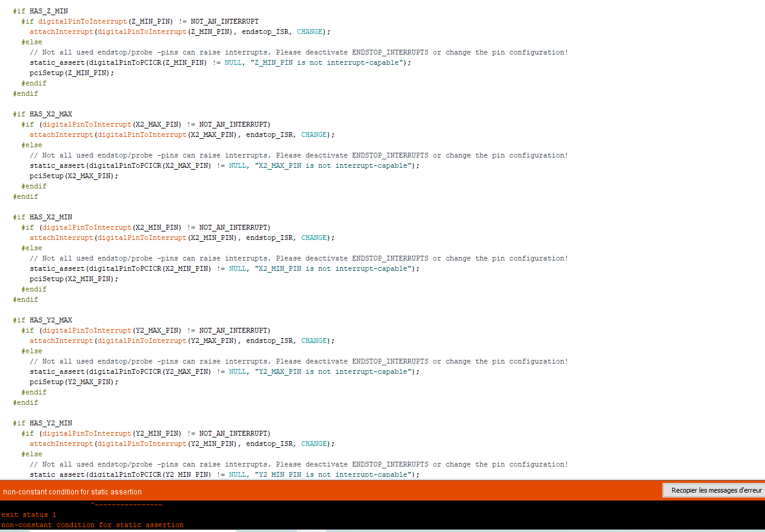This screenshot has height=532, width=765.
Task: Click the 'pciSetup(X2_MIN_PIN);' line
Action: [x=74, y=279]
